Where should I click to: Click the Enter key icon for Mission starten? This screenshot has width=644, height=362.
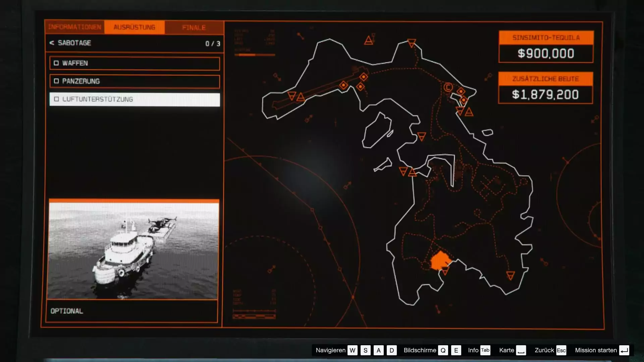pyautogui.click(x=624, y=350)
